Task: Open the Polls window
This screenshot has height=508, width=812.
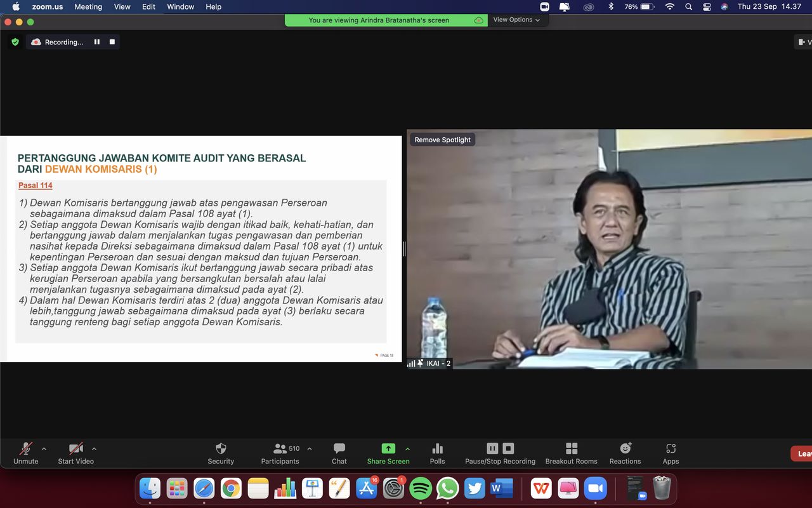Action: [x=437, y=453]
